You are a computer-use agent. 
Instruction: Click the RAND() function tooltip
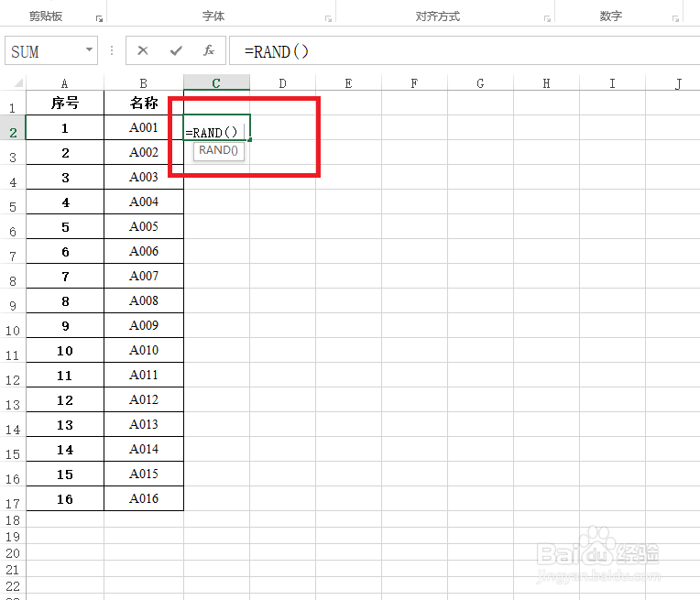(218, 150)
